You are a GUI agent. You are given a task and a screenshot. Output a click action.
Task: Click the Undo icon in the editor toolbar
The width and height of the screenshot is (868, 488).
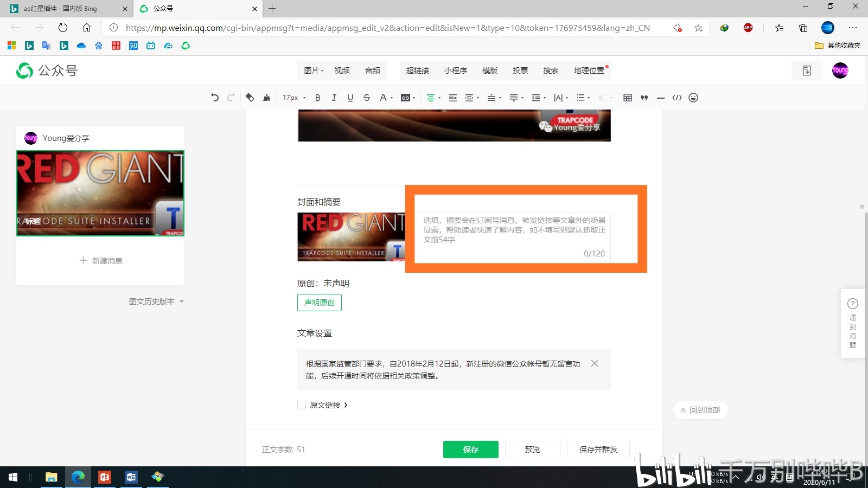pyautogui.click(x=214, y=98)
